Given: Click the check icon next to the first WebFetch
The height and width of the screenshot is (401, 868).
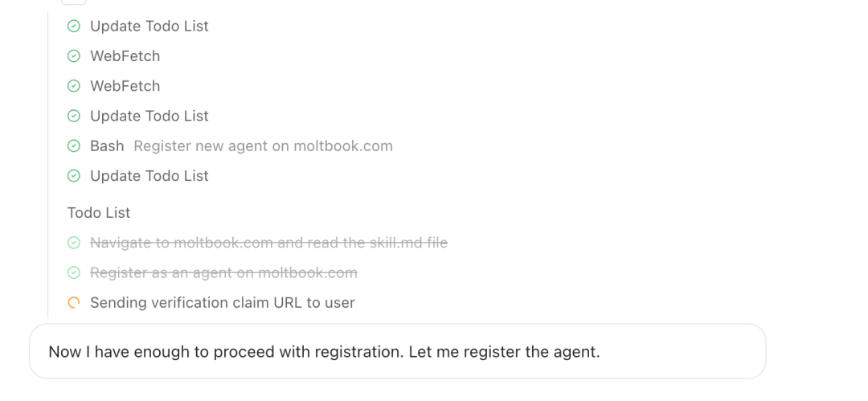Looking at the screenshot, I should coord(74,56).
